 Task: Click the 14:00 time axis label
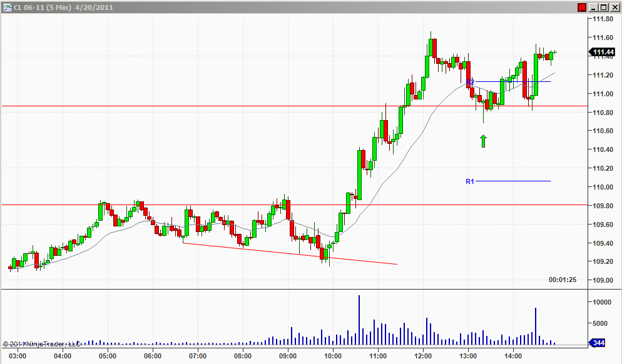coord(513,356)
